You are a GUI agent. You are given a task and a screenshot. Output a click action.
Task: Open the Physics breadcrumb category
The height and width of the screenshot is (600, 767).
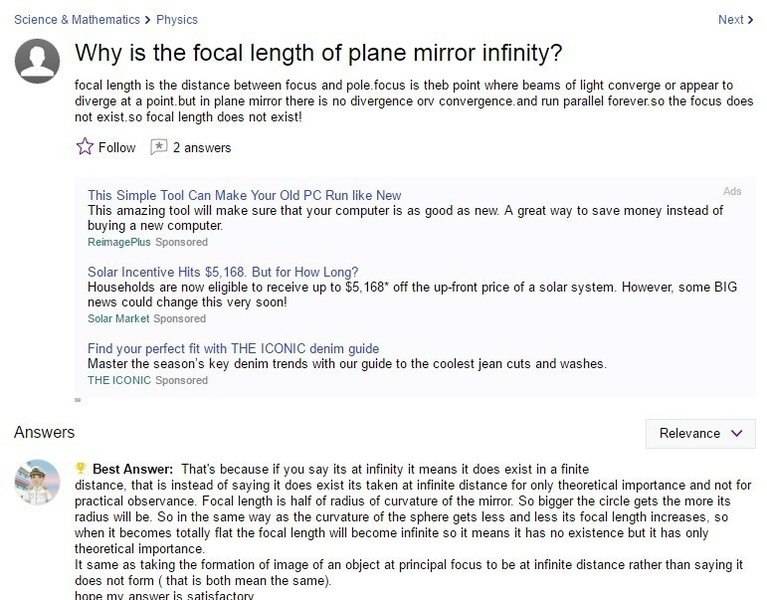tap(177, 19)
